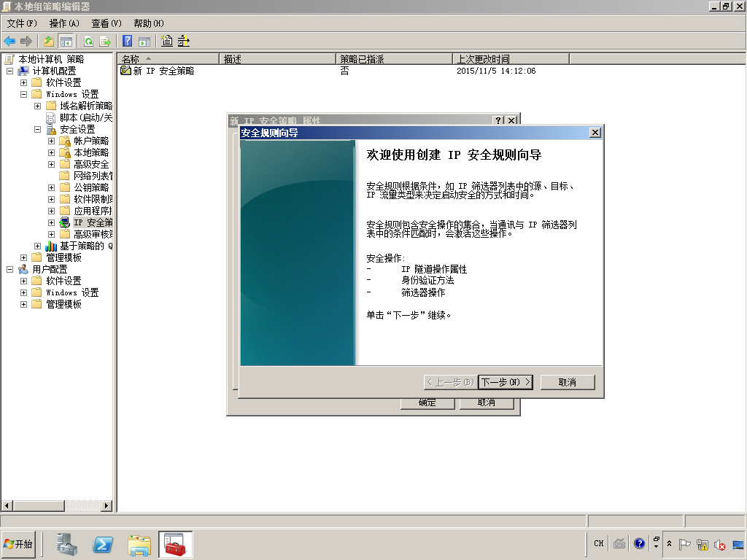Click the action pane toggle toolbar icon
The width and height of the screenshot is (747, 560).
(144, 42)
